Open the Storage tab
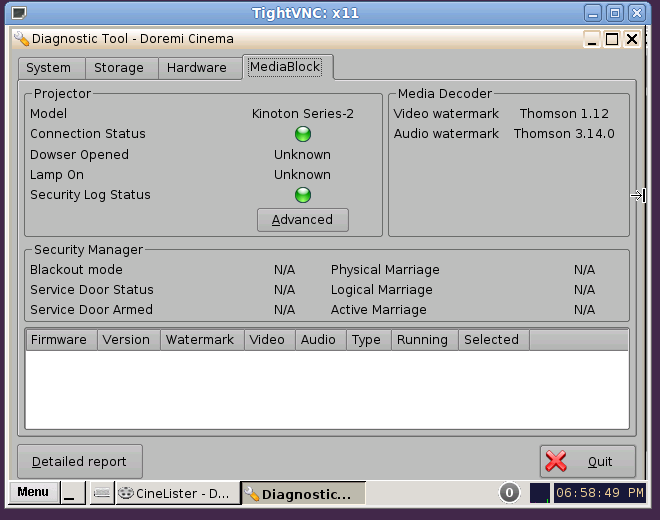 click(122, 68)
